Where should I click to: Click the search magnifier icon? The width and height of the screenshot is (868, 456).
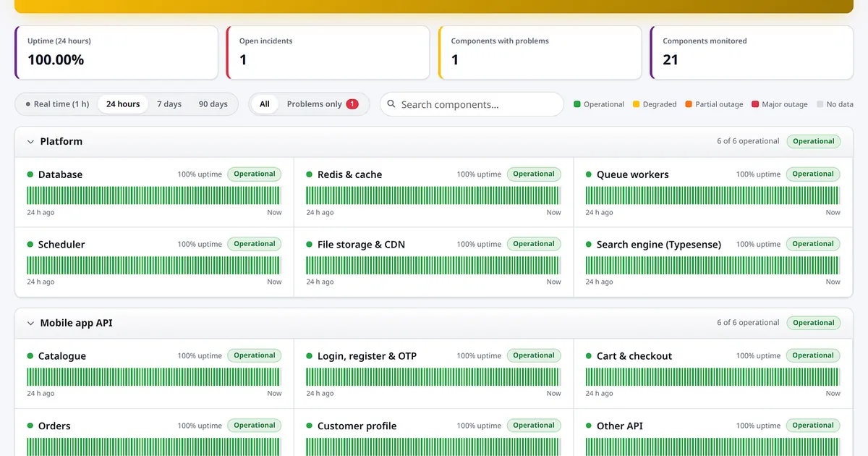pyautogui.click(x=391, y=104)
